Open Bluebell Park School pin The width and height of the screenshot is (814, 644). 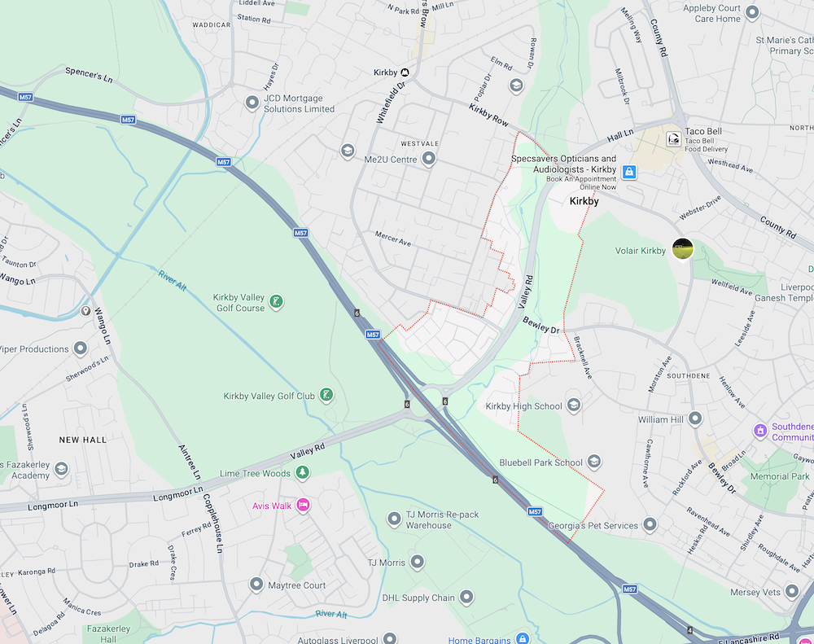point(594,461)
